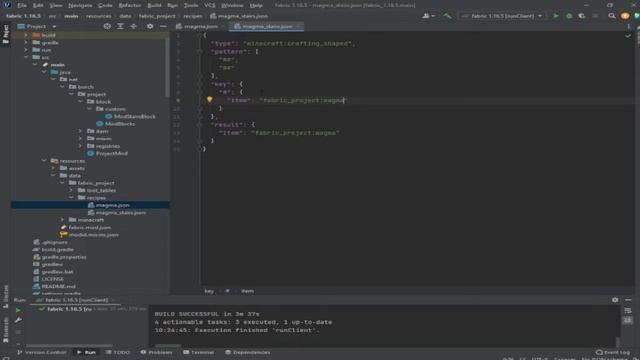This screenshot has height=360, width=640.
Task: Click the 'item' breadcrumb below editor
Action: (x=247, y=291)
